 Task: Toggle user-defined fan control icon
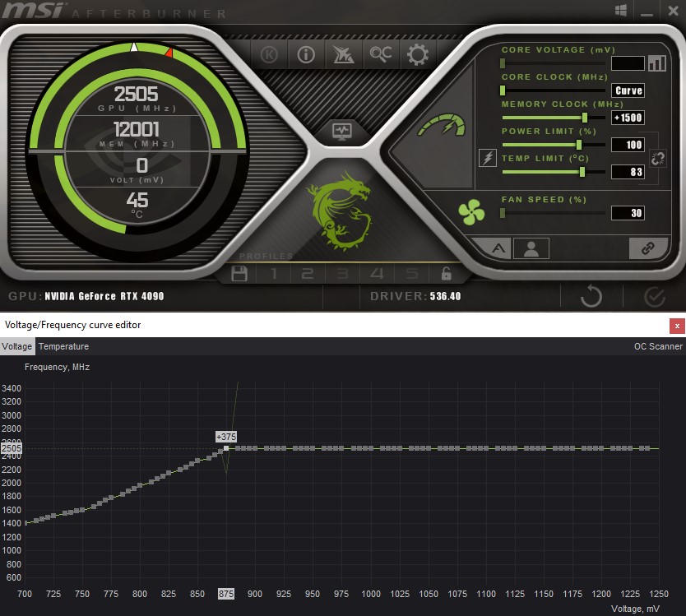531,248
